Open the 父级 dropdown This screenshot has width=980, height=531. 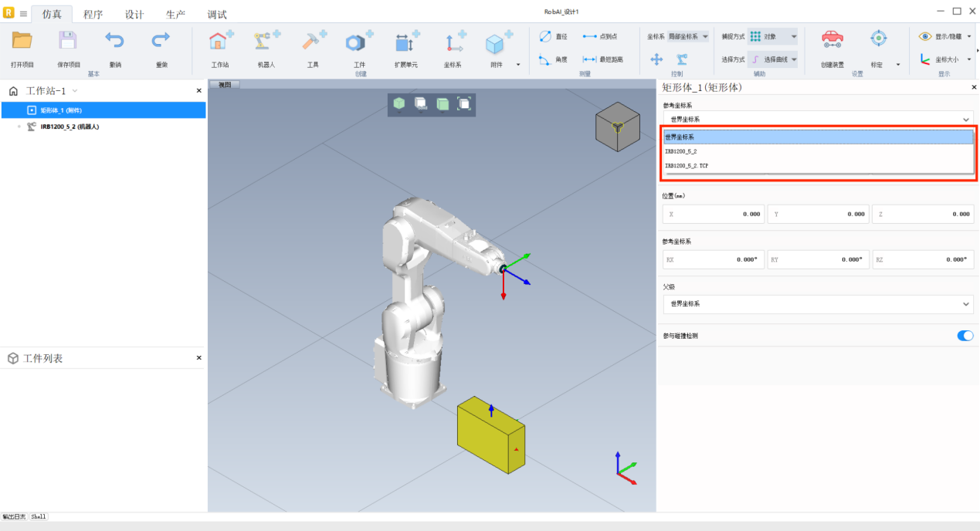tap(818, 304)
